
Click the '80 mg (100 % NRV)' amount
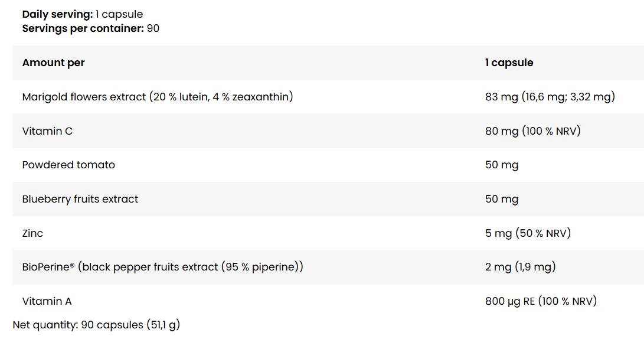click(532, 131)
